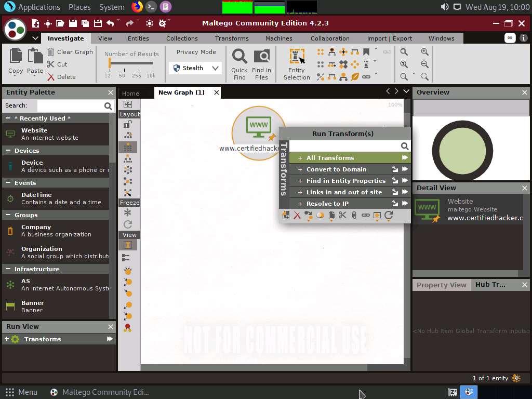Click the Maltego application logo button
This screenshot has height=399, width=532.
point(15,29)
